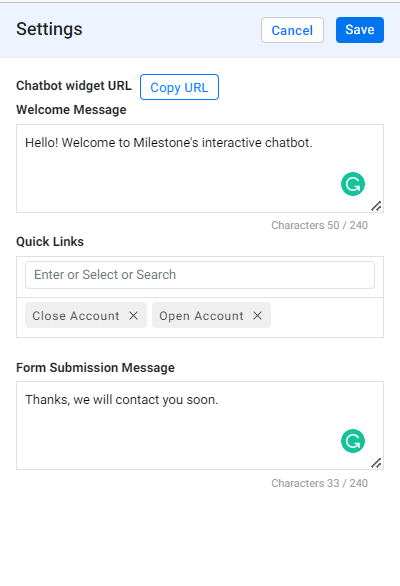Click the Quick Links section label
The image size is (400, 586).
(50, 241)
